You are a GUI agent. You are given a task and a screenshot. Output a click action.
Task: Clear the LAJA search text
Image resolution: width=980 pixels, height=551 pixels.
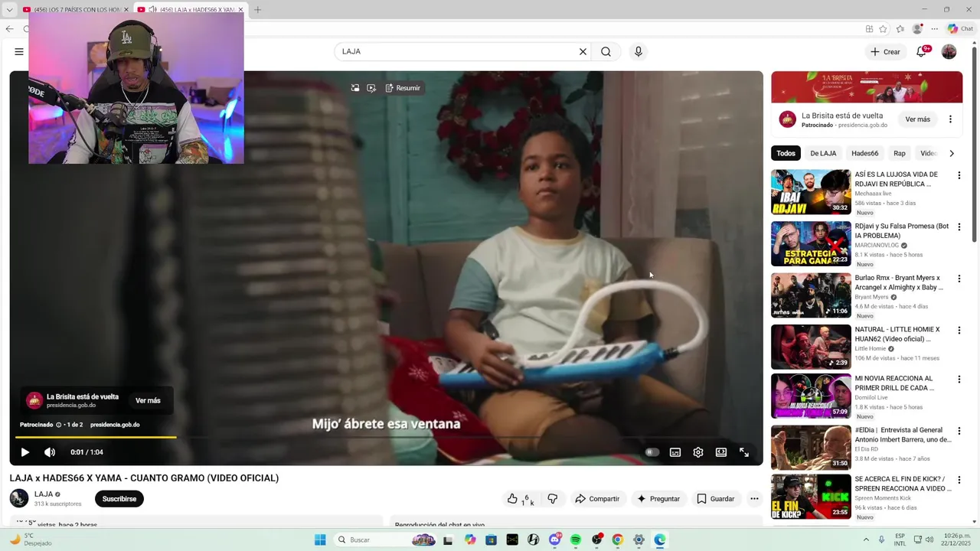pos(583,52)
